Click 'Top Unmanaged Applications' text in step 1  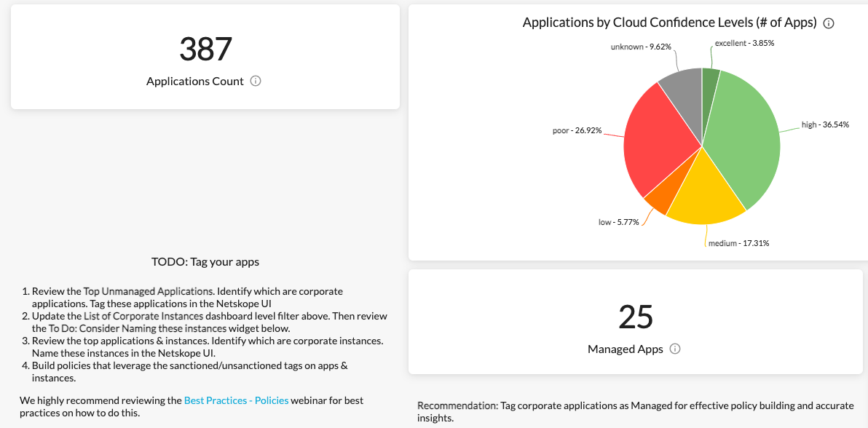[x=149, y=290]
